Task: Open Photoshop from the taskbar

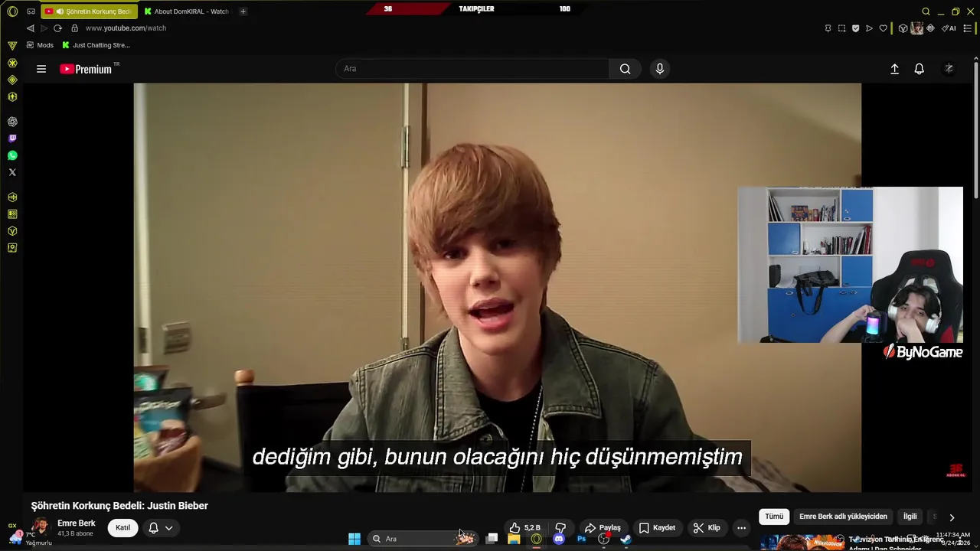Action: (x=581, y=539)
